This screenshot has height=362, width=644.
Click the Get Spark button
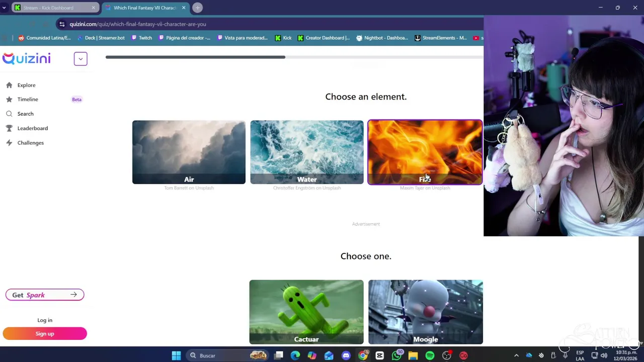(x=45, y=295)
